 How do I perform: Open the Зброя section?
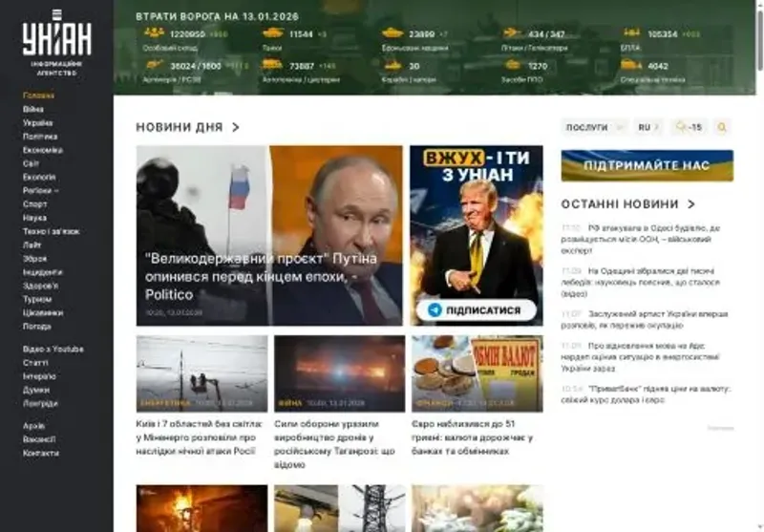click(x=34, y=259)
